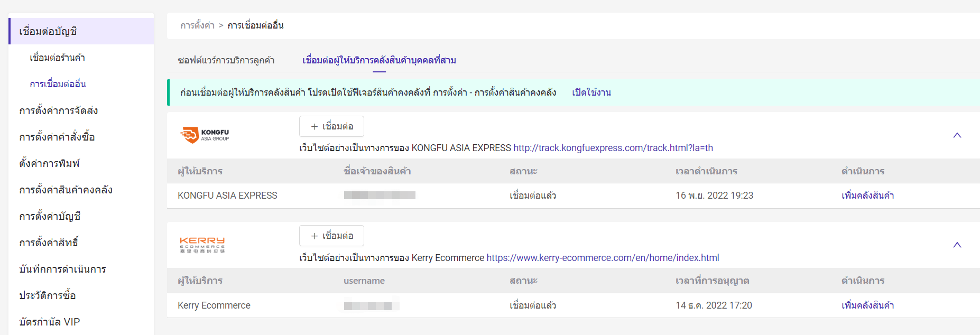Click the Kerry Ecommerce logo

point(202,245)
